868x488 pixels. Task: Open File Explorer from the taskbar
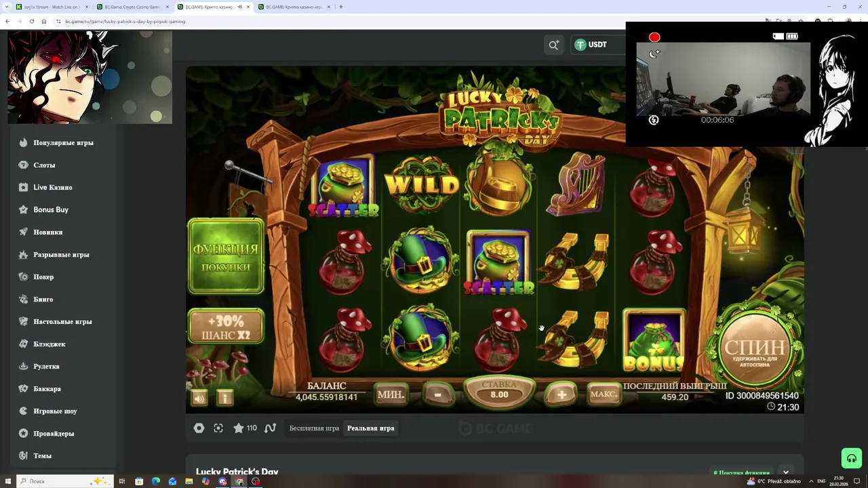point(189,481)
